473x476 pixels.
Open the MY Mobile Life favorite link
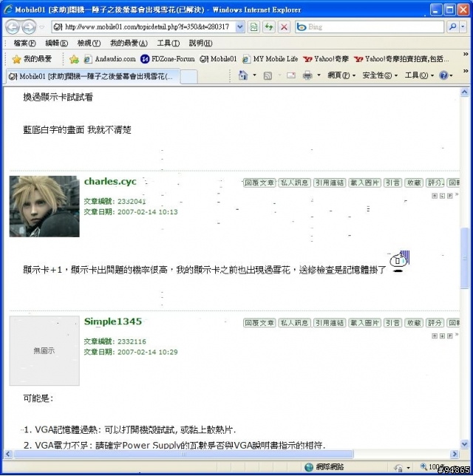(270, 59)
